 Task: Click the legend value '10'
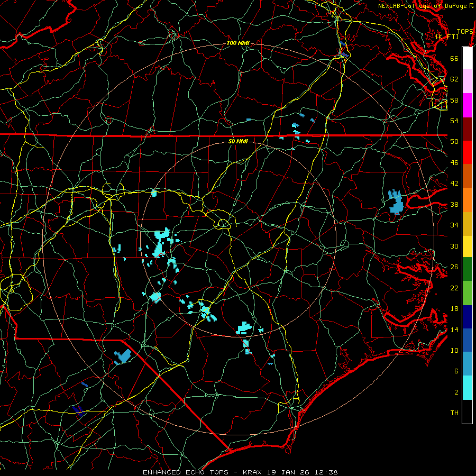454,351
